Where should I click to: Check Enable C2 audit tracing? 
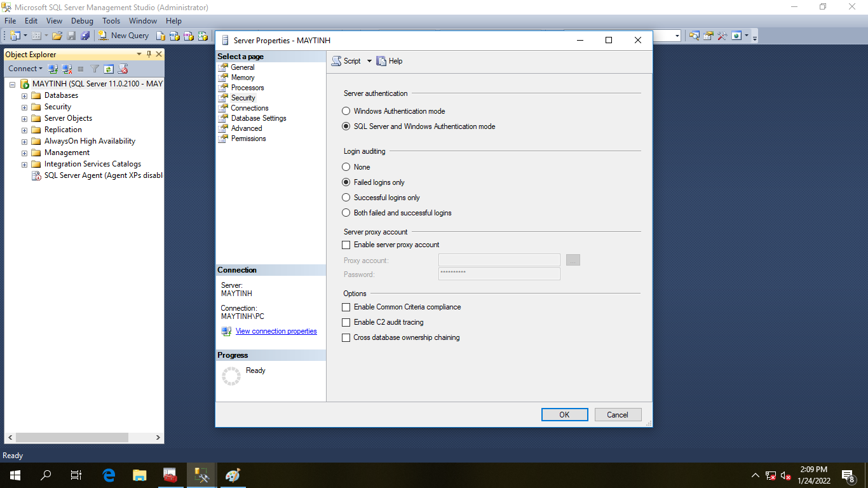click(346, 322)
